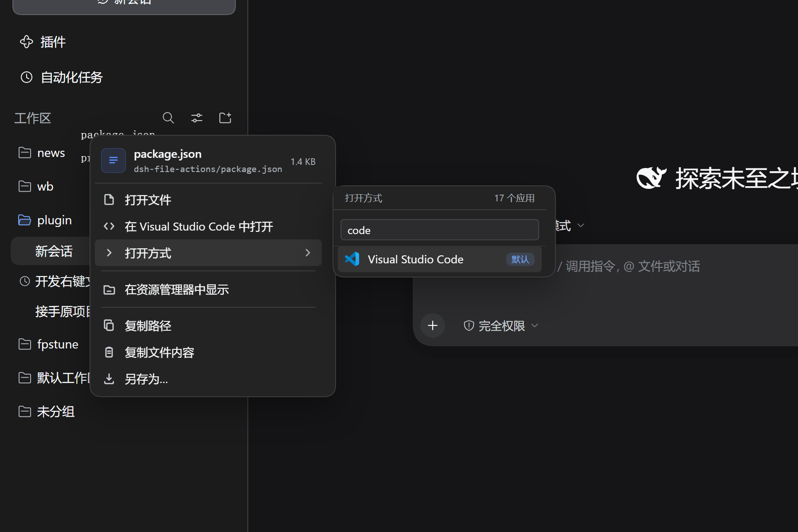Click the file path dsh-file-actions/package.json
798x532 pixels.
point(208,169)
